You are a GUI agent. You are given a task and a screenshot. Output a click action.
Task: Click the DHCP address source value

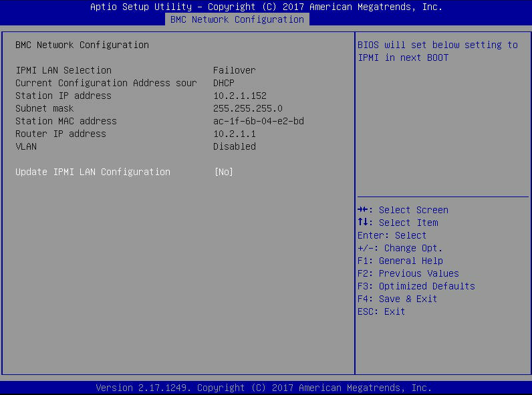coord(224,83)
